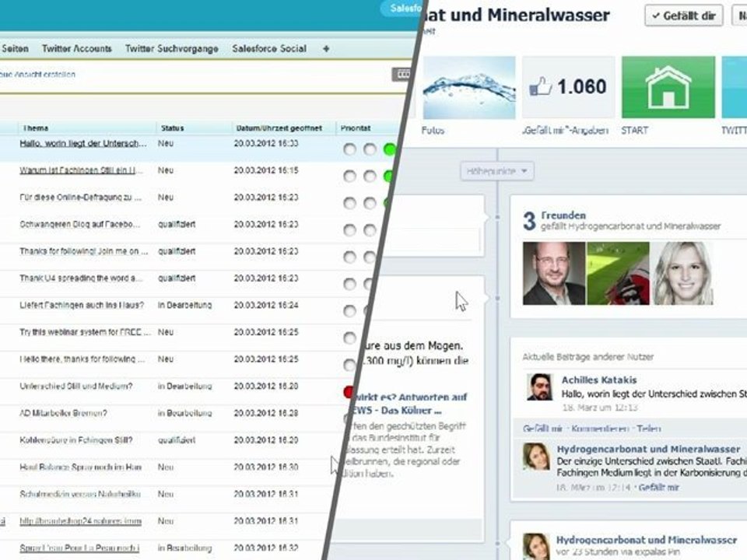747x560 pixels.
Task: Open case 'AD Mitarbeiter Bremen?'
Action: tap(63, 413)
